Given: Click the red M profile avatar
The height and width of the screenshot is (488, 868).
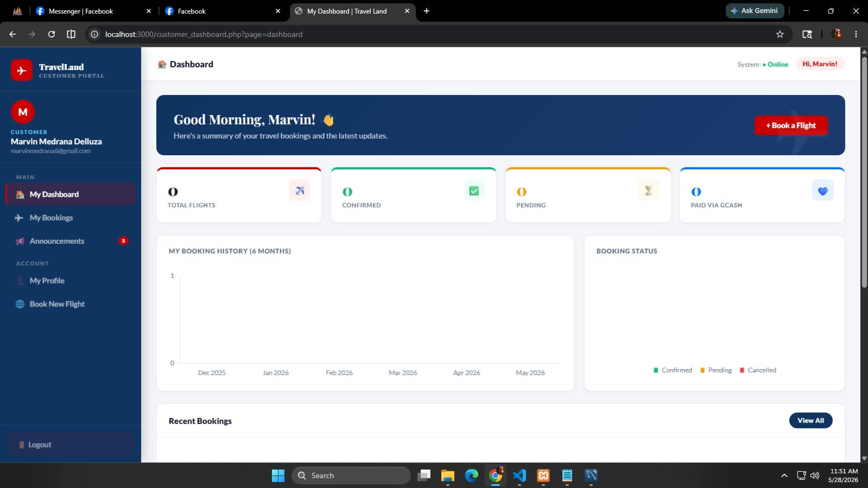Looking at the screenshot, I should (x=23, y=112).
